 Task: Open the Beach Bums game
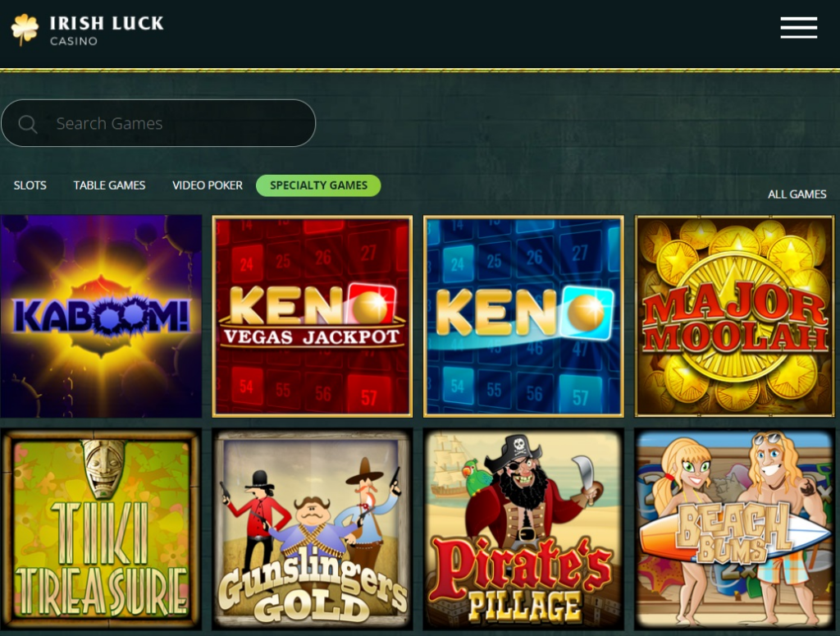(x=734, y=529)
